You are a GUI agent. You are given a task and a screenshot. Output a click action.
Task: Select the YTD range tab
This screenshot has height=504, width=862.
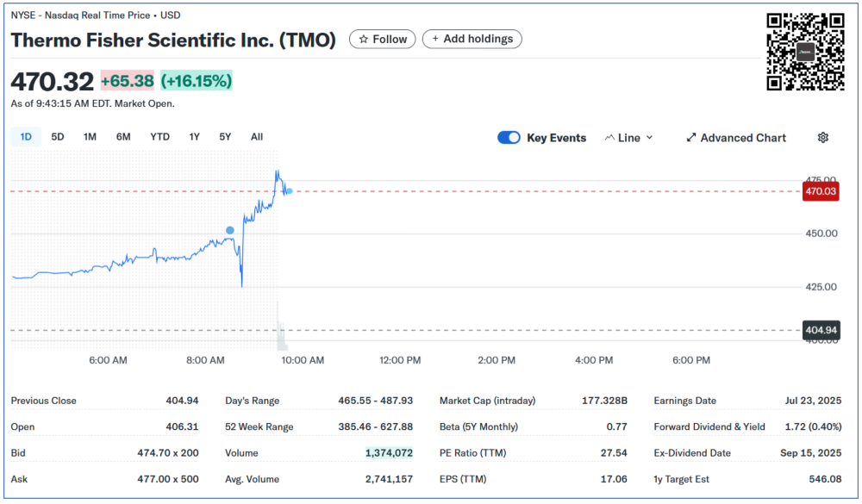pos(160,137)
